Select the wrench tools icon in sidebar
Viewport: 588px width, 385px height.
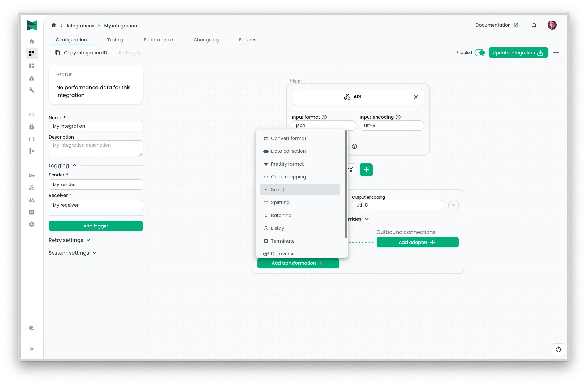(x=32, y=90)
